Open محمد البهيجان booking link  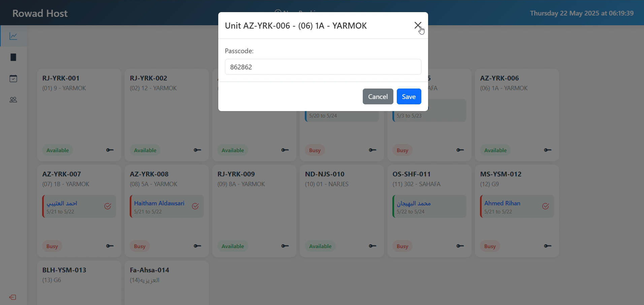coord(414,203)
